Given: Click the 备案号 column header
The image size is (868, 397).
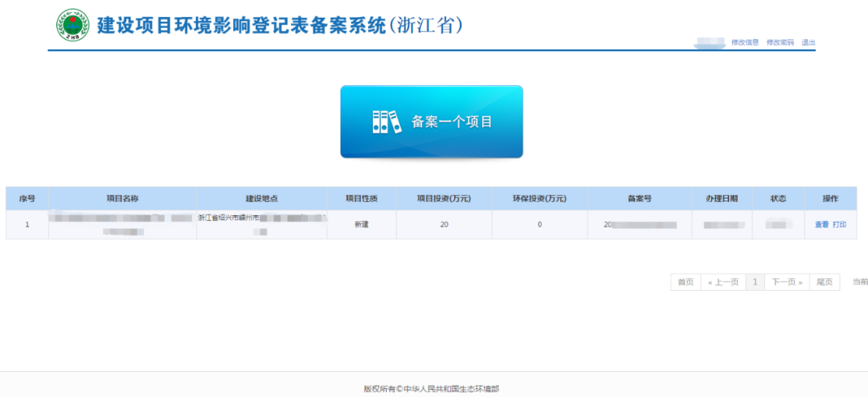Looking at the screenshot, I should click(639, 198).
